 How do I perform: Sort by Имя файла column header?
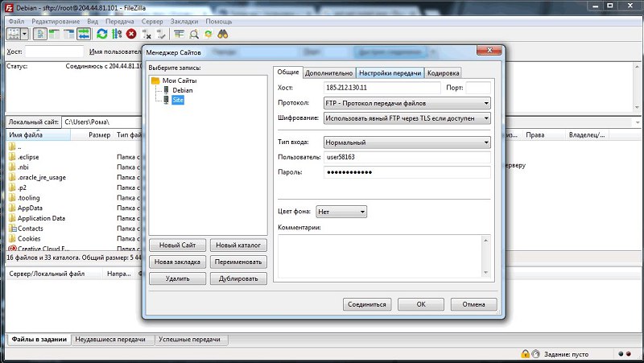(x=38, y=134)
